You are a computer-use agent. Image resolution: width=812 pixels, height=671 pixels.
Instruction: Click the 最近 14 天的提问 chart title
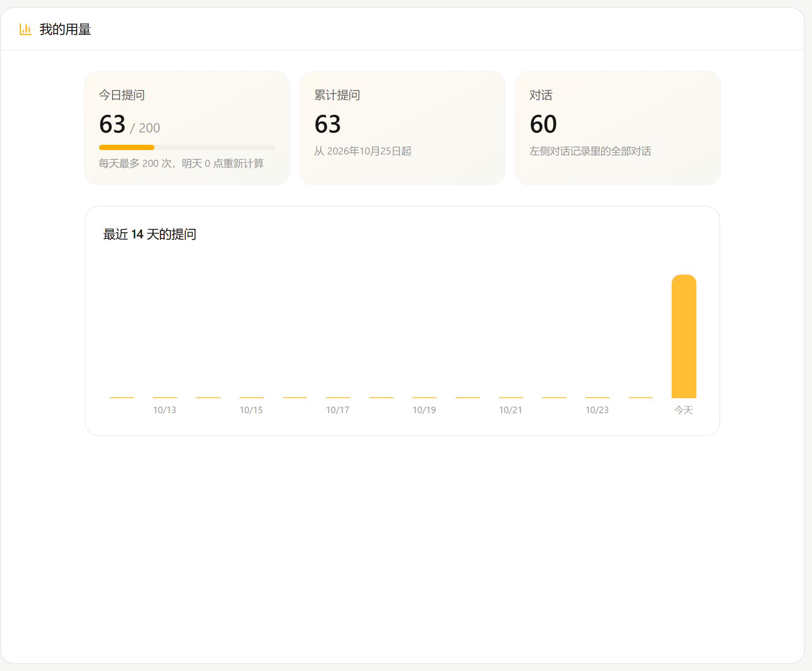(150, 234)
